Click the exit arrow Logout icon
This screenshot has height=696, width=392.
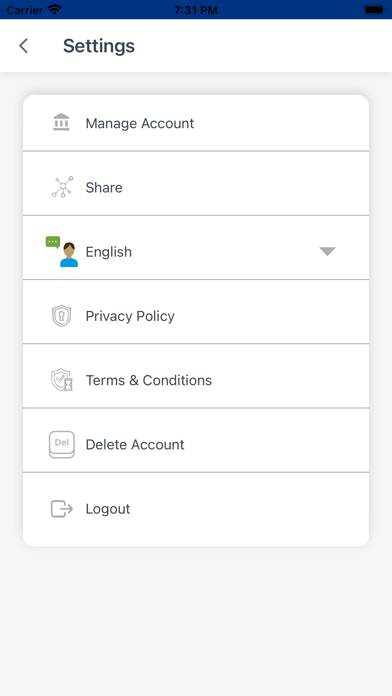[x=62, y=509]
